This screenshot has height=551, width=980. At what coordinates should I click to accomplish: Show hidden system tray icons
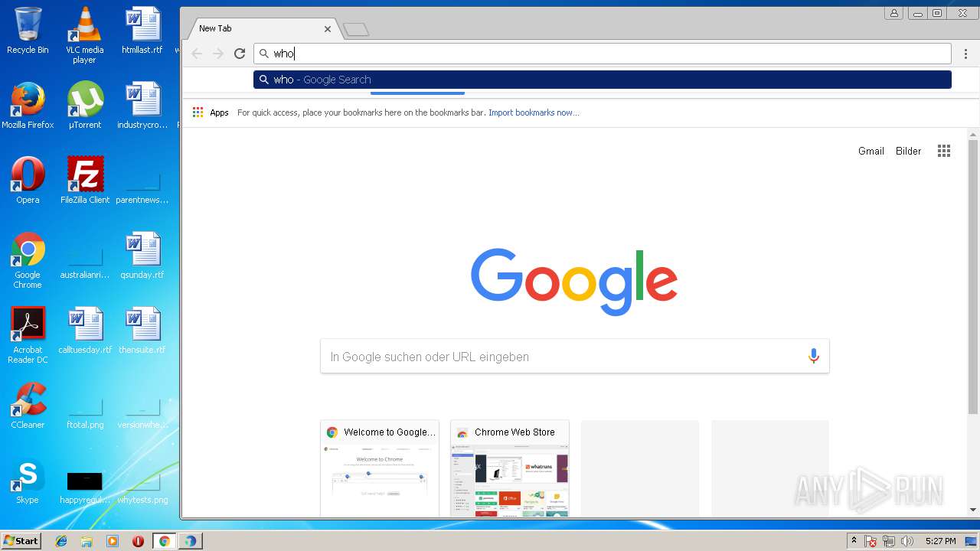point(854,541)
